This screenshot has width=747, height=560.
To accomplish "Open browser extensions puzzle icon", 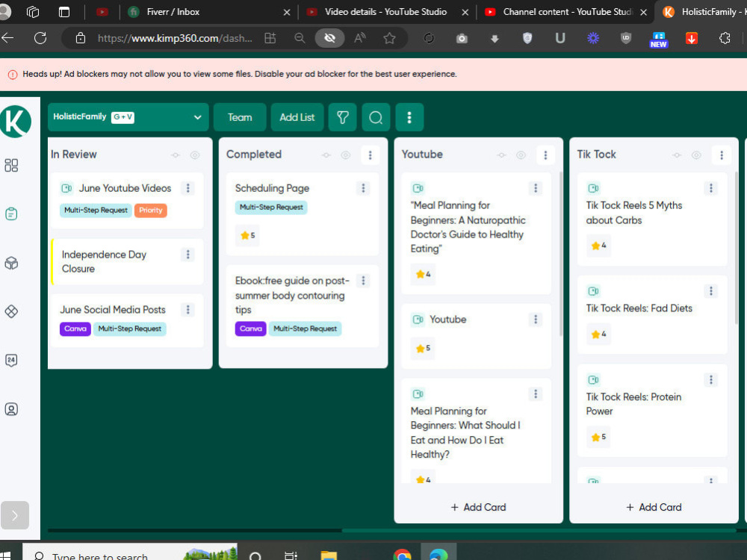I will [725, 38].
